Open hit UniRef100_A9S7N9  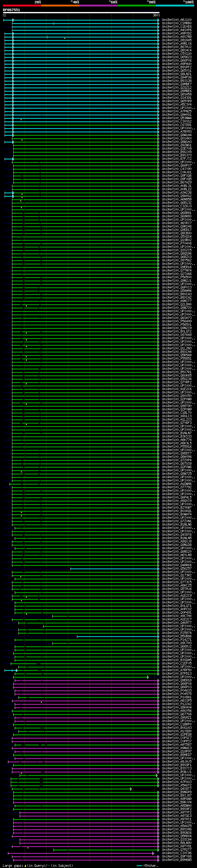pos(177,37)
